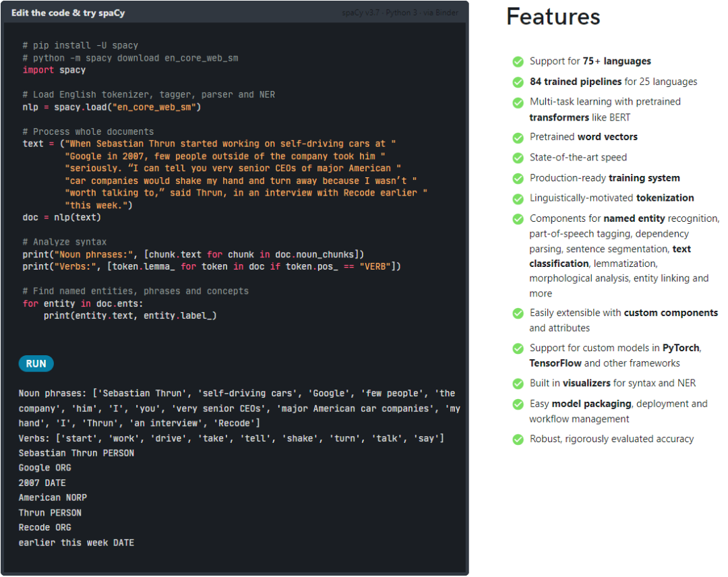Click the print Verbs code line
This screenshot has height=577, width=728.
click(211, 266)
